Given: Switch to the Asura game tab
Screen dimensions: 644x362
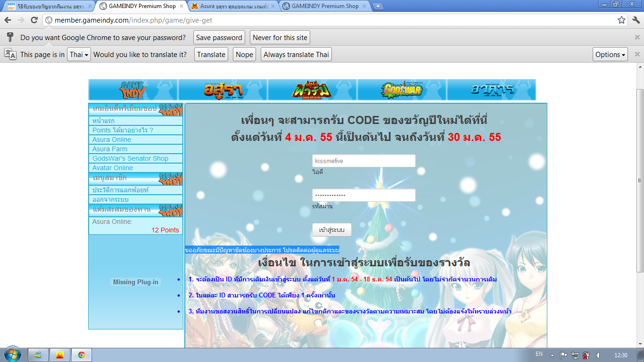Looking at the screenshot, I should (x=233, y=6).
